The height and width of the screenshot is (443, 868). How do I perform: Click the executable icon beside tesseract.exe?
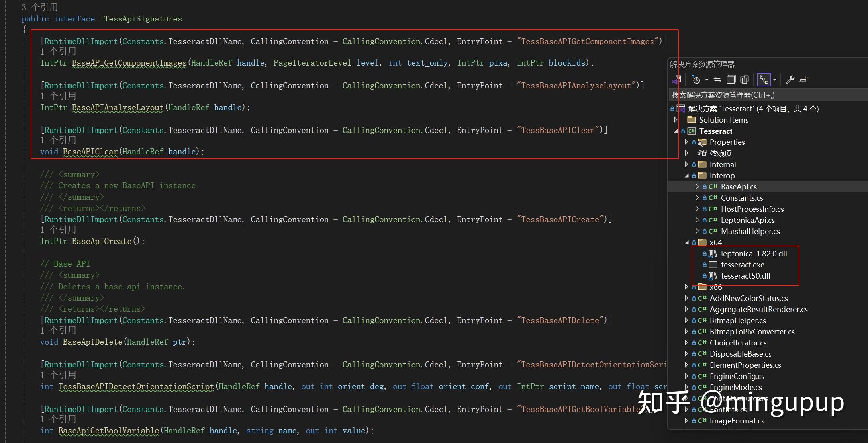pos(713,264)
